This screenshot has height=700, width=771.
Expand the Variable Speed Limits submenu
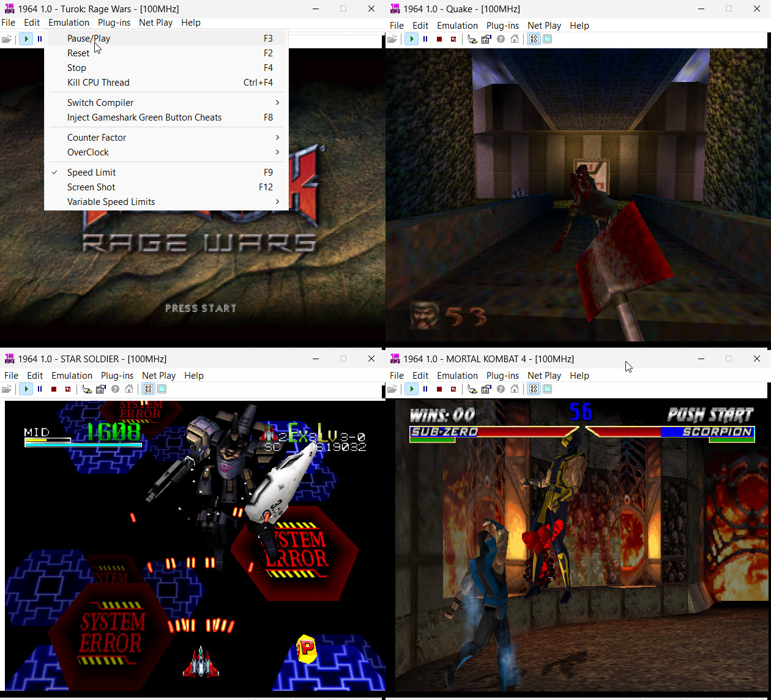coord(166,202)
